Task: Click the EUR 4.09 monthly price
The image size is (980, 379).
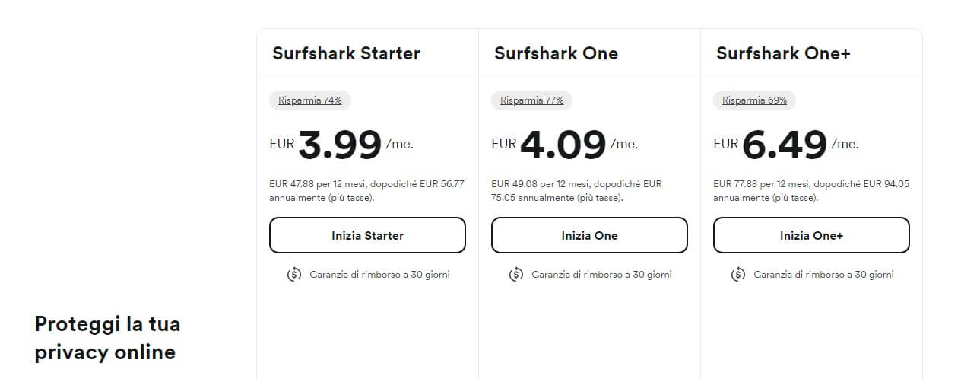Action: click(564, 145)
